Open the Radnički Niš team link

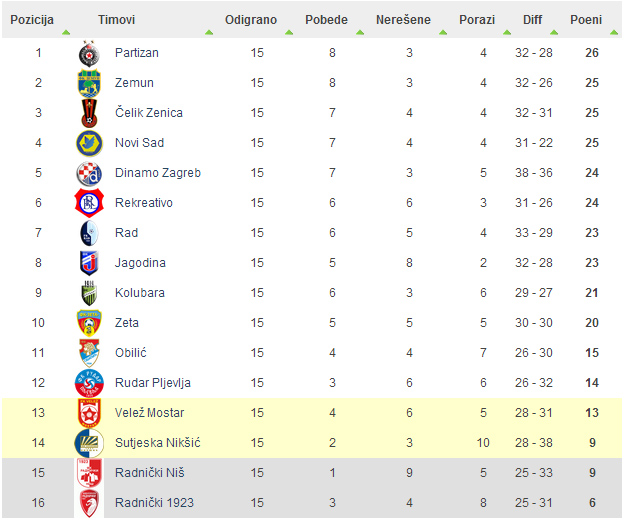[149, 473]
